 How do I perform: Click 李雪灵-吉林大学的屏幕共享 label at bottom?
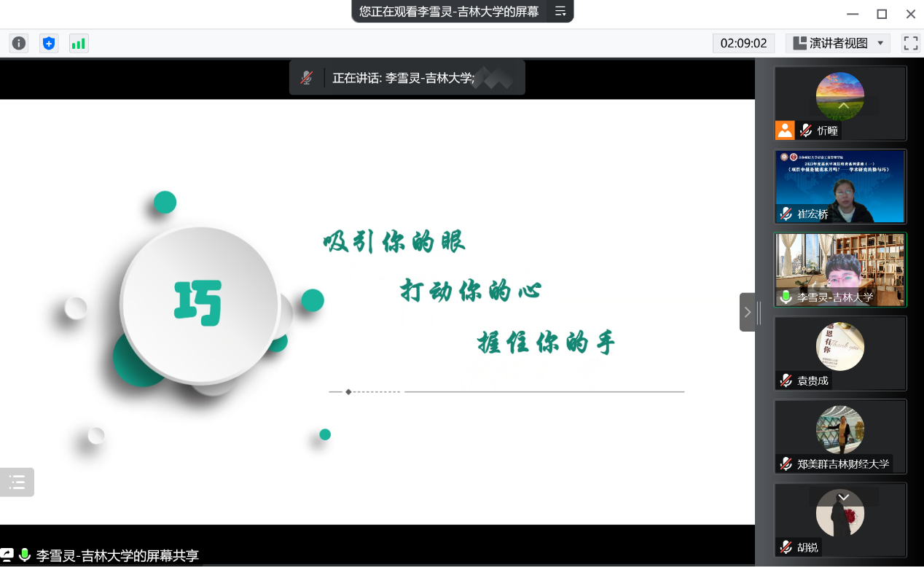(117, 555)
